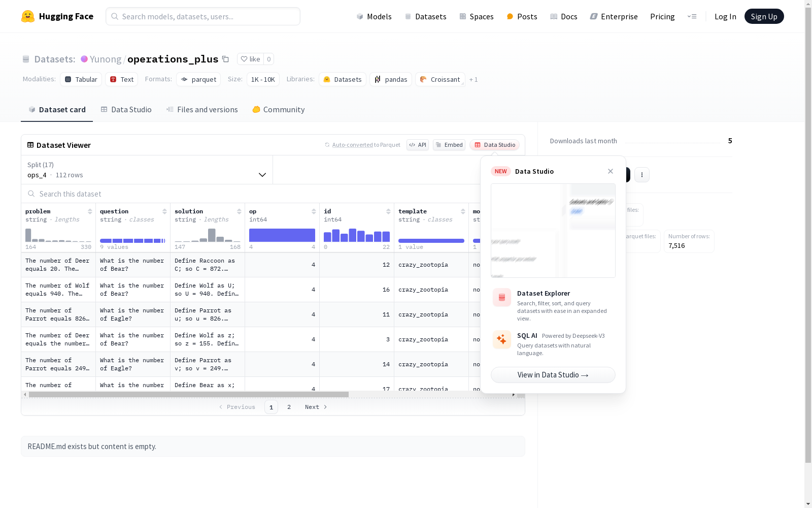
Task: Open the Datasets menu item
Action: click(x=425, y=16)
